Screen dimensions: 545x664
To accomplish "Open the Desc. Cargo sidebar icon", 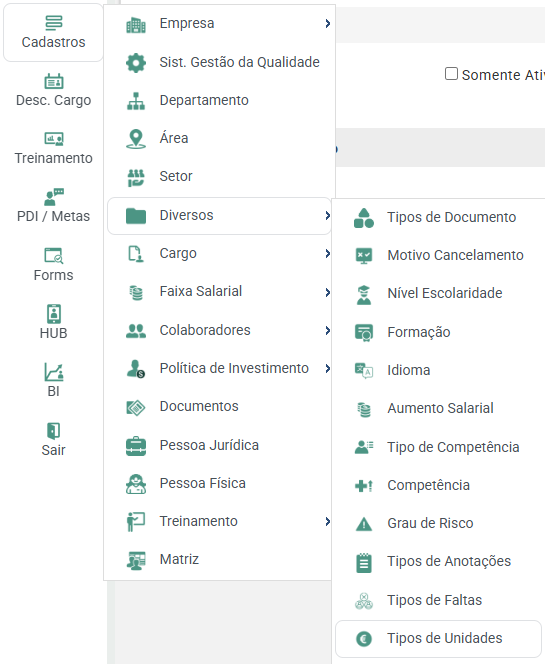I will tap(54, 81).
